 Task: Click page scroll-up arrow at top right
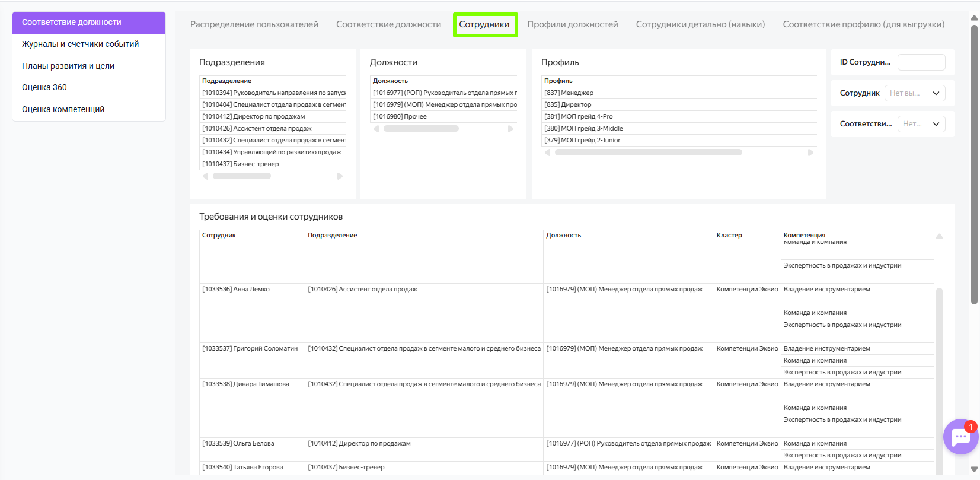click(974, 18)
